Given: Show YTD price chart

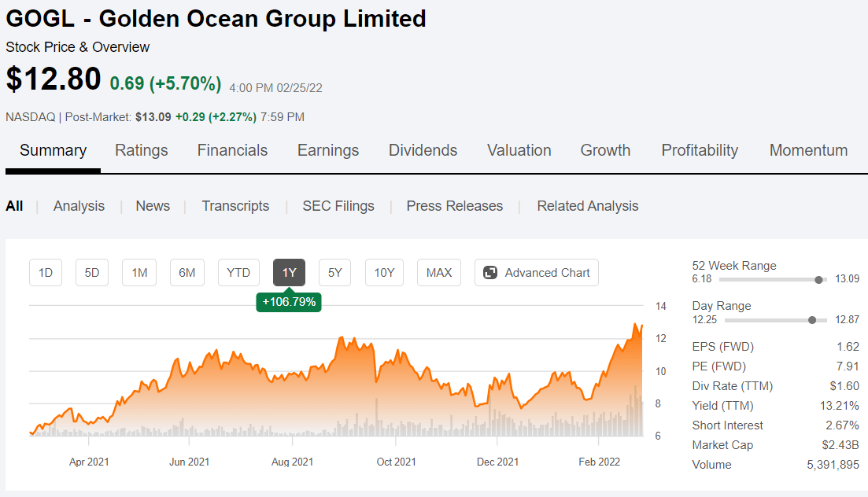Looking at the screenshot, I should point(238,273).
